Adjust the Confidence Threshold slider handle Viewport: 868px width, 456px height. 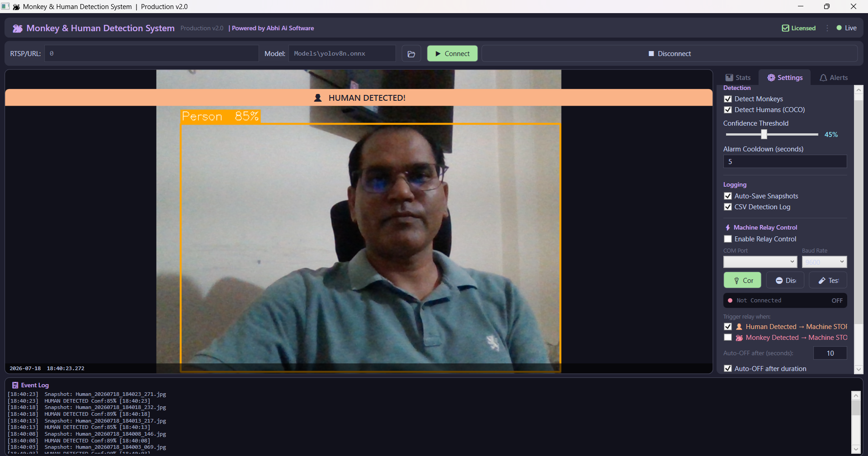pos(764,134)
